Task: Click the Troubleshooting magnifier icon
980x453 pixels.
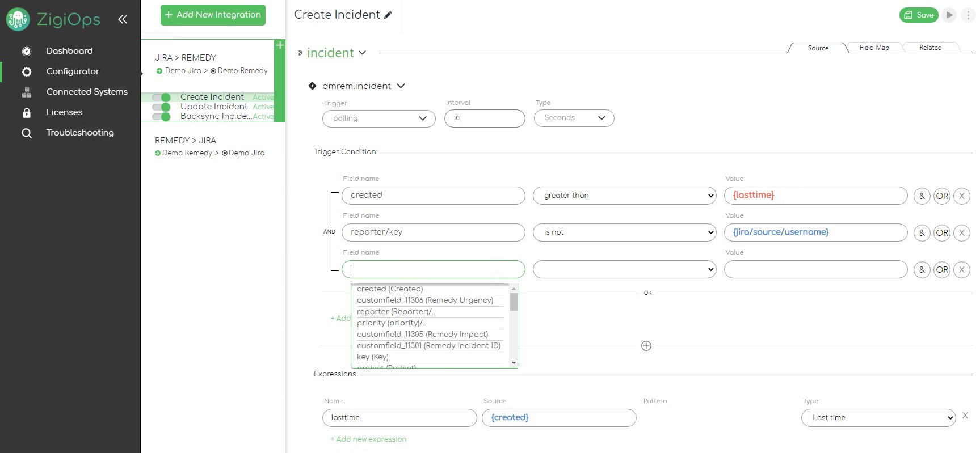Action: 27,133
